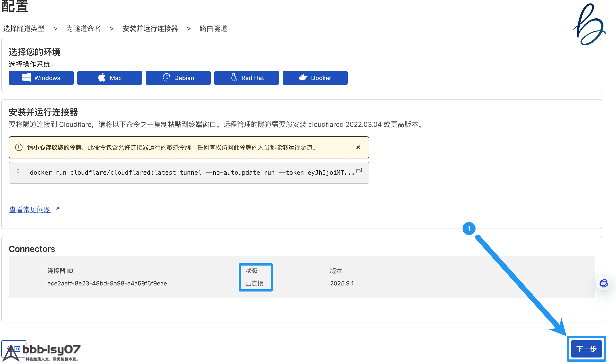Go to 选择隧道类型 breadcrumb step

pyautogui.click(x=24, y=29)
